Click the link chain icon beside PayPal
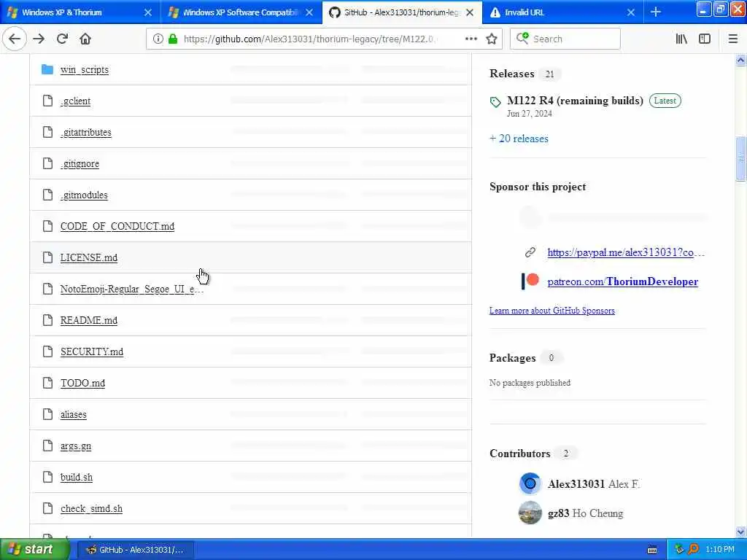Screen dimensions: 747x560 tap(530, 252)
